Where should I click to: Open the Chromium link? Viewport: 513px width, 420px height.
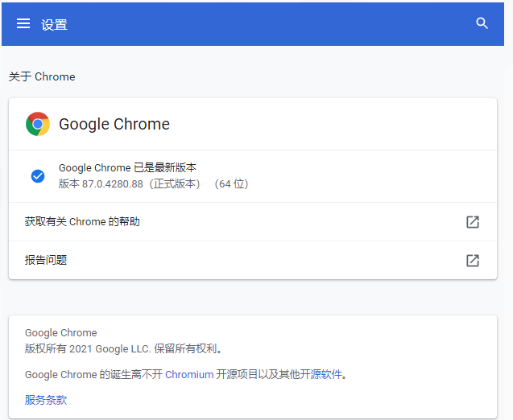point(189,374)
